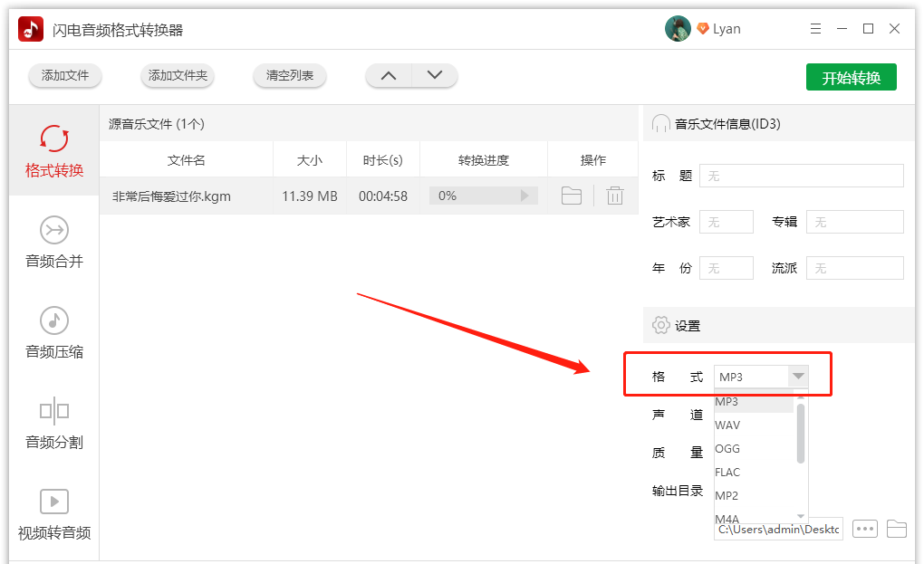
Task: Click the 11.39 MB size cell
Action: [310, 196]
